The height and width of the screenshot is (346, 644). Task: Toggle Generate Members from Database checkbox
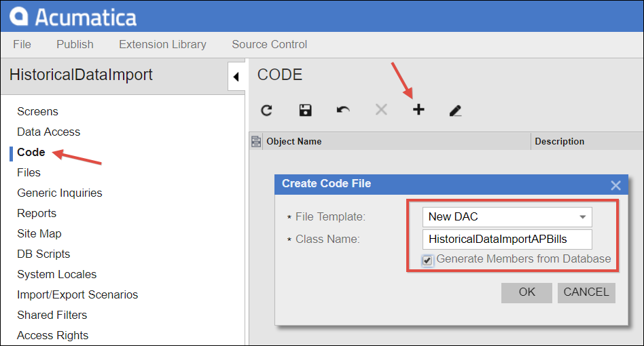pyautogui.click(x=427, y=261)
